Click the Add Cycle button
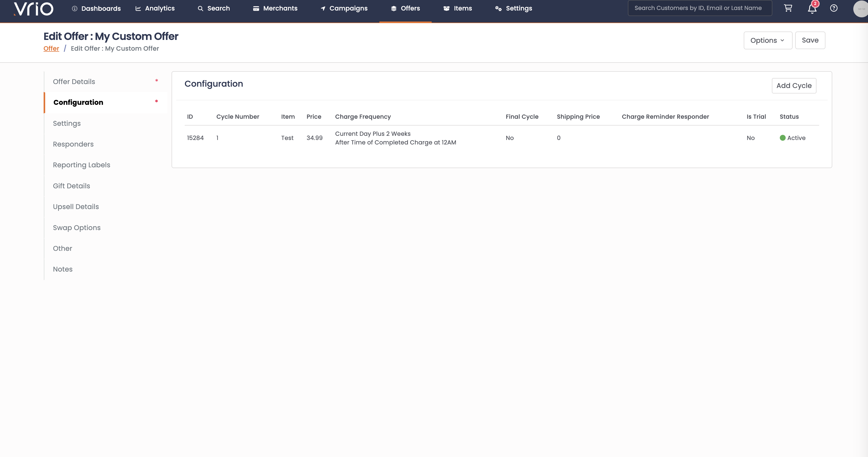Image resolution: width=868 pixels, height=457 pixels. pyautogui.click(x=794, y=86)
